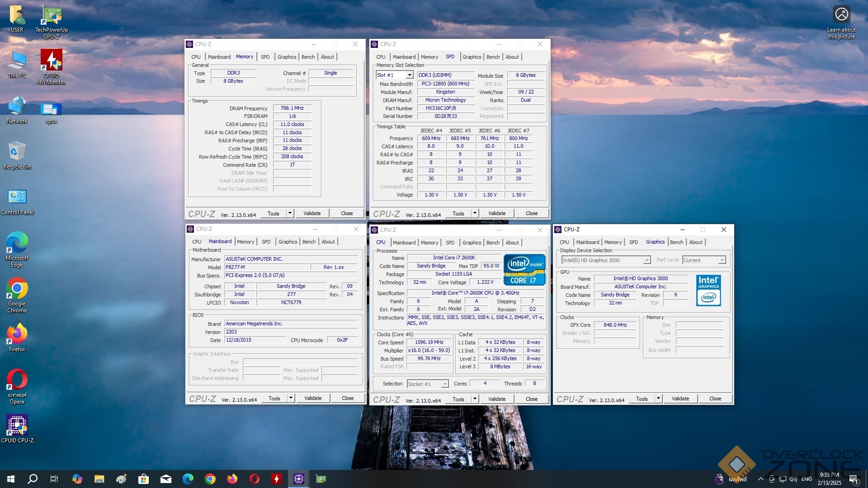Open the Windows Start menu
The height and width of the screenshot is (488, 868).
tap(11, 479)
